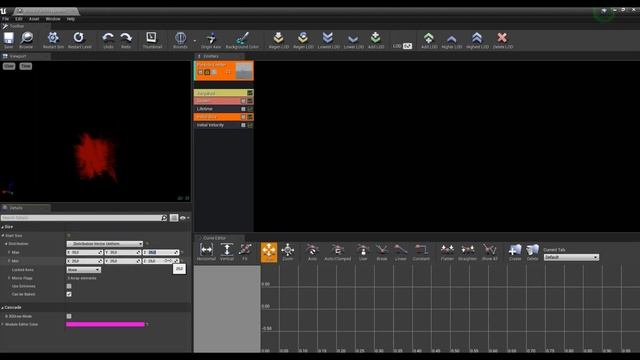Click the magenta Module Editor Color swatch
This screenshot has height=360, width=640.
click(105, 324)
